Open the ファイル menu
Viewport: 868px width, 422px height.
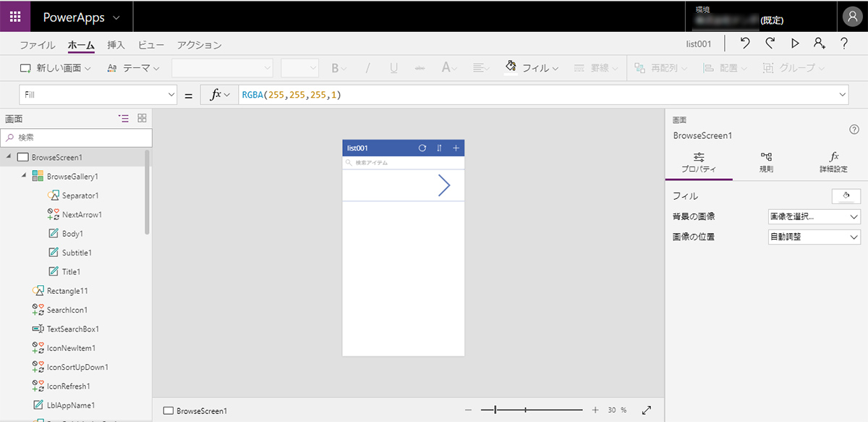click(38, 45)
